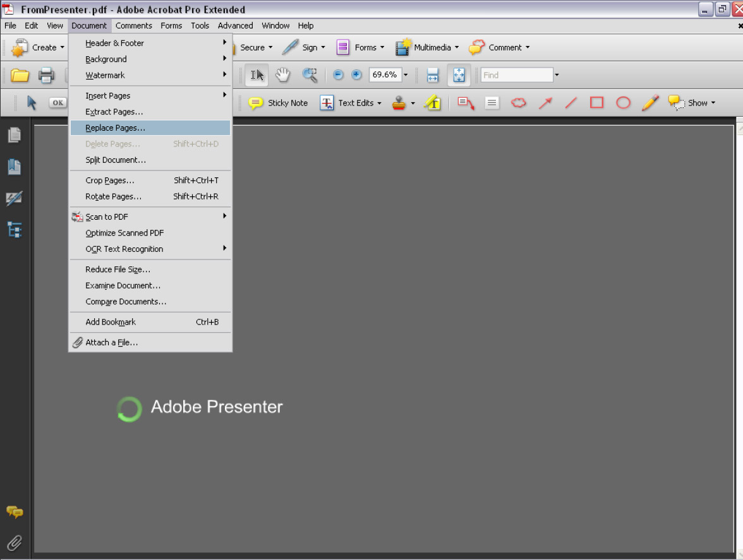743x560 pixels.
Task: Select the Arrow markup tool
Action: (x=545, y=103)
